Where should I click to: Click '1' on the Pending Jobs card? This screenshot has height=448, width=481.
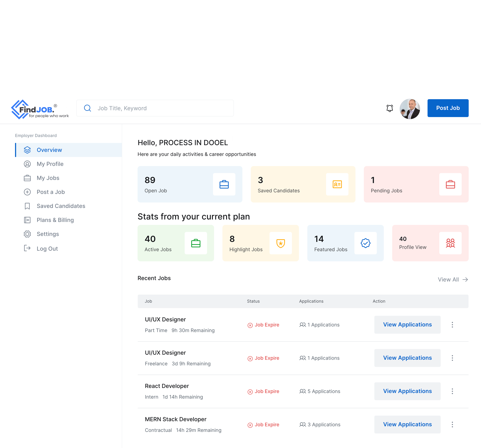[373, 180]
